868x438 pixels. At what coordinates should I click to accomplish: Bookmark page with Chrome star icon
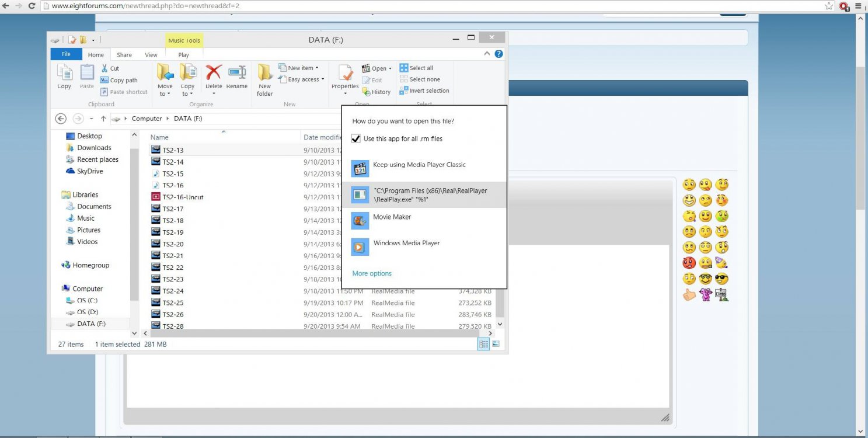(829, 6)
